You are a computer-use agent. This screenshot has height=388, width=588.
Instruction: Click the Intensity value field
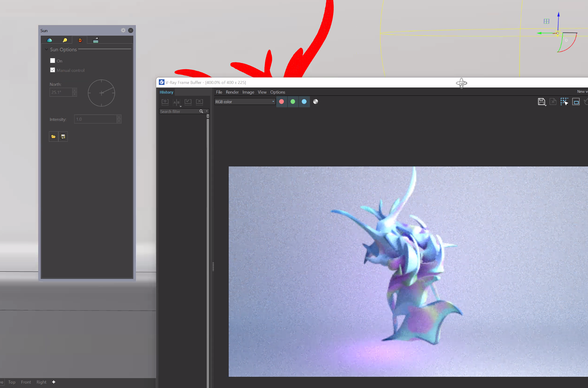coord(95,119)
